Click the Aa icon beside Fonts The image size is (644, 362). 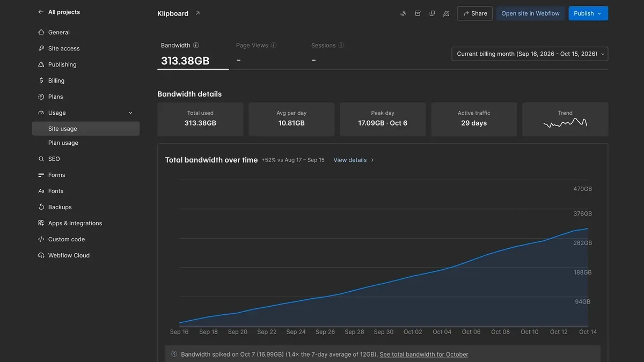coord(41,191)
